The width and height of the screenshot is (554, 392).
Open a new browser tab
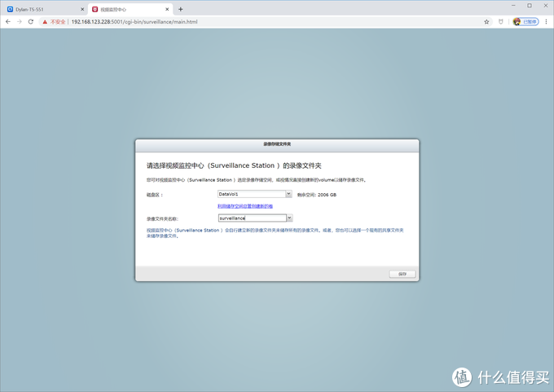[181, 9]
